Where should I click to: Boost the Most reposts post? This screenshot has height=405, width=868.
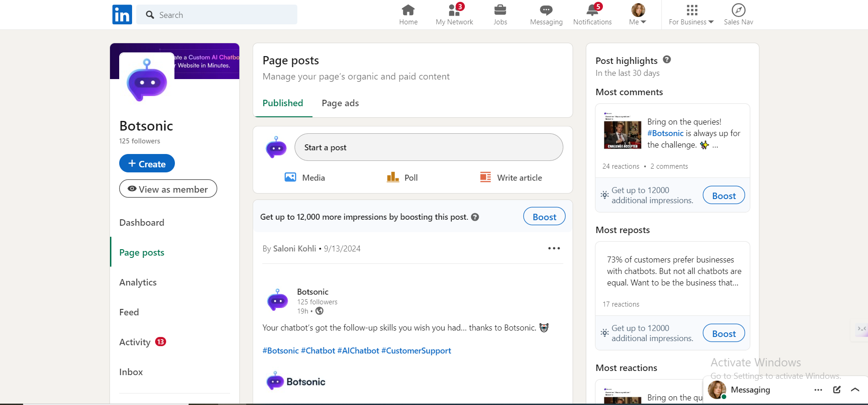click(724, 333)
